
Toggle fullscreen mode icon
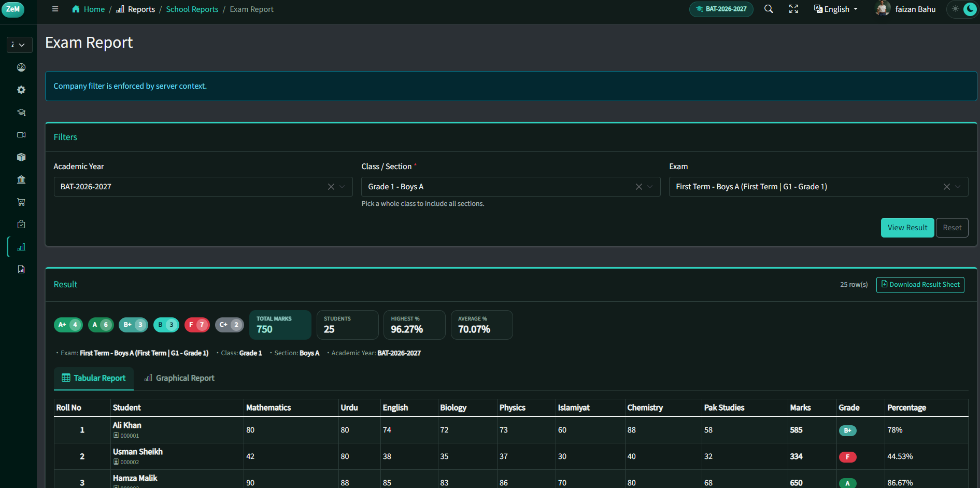pyautogui.click(x=793, y=9)
